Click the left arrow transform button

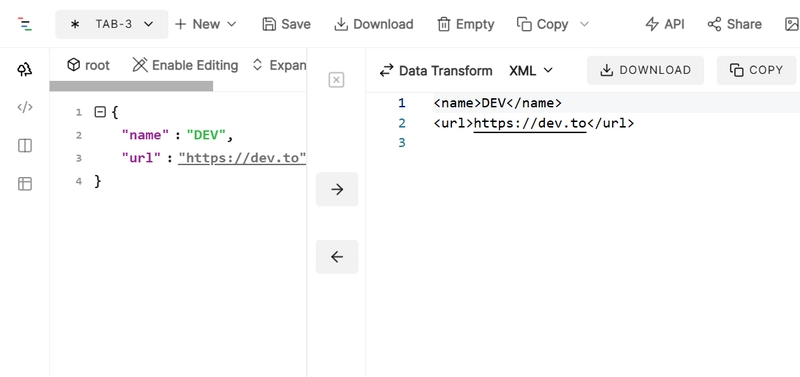point(337,257)
